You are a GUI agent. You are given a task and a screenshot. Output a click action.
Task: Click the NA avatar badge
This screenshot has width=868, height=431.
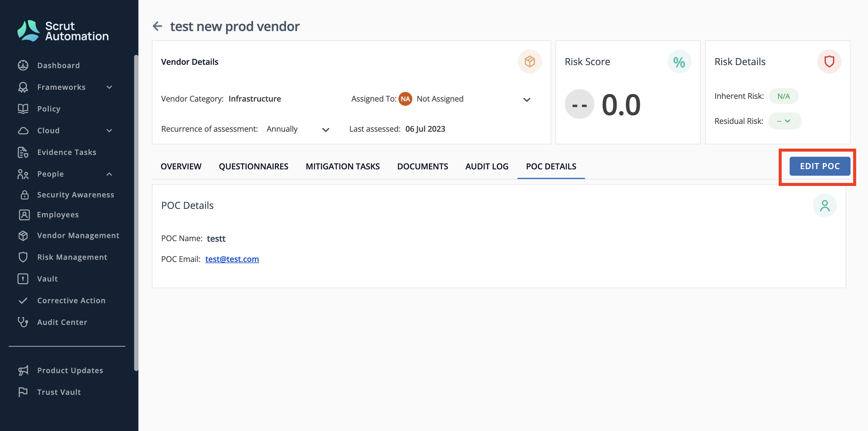point(405,99)
